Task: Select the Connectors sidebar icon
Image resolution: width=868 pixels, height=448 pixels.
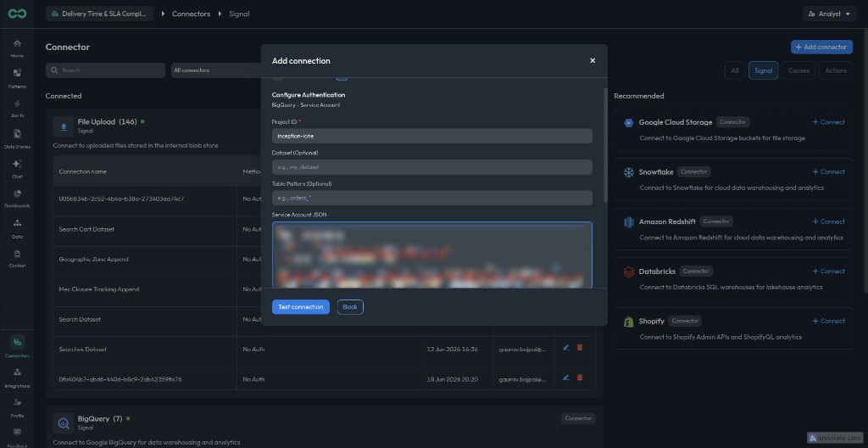Action: click(17, 347)
